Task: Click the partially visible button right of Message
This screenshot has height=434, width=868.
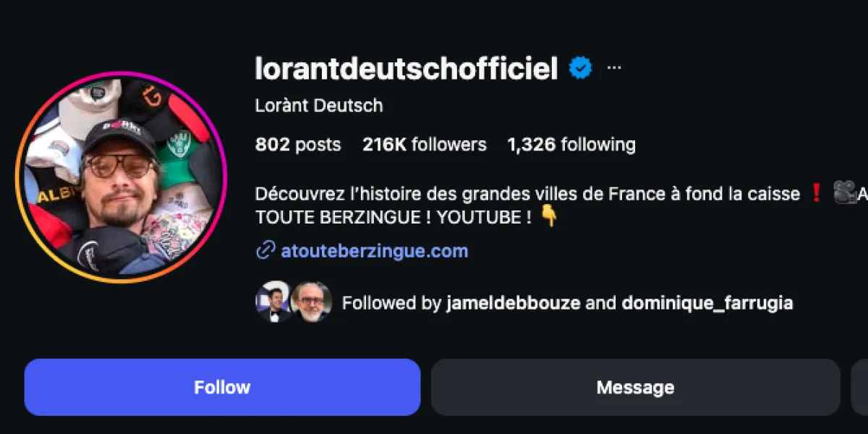Action: point(859,387)
